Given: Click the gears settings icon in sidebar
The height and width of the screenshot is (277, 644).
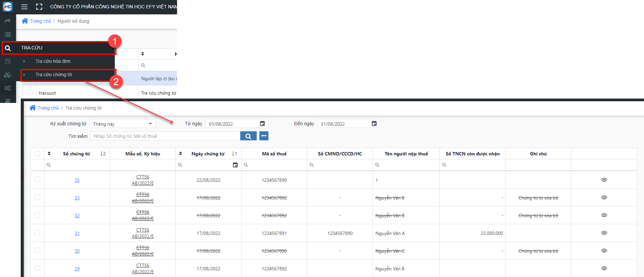Looking at the screenshot, I should pos(8,88).
